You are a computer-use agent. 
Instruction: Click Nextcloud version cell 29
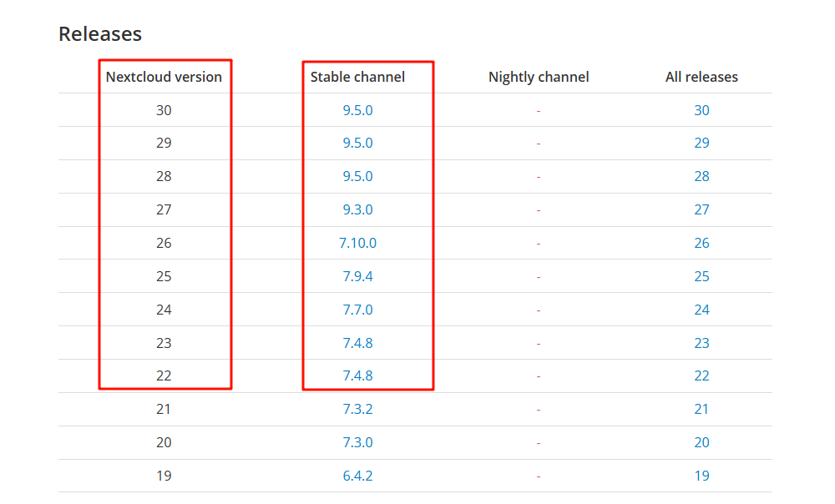click(164, 143)
